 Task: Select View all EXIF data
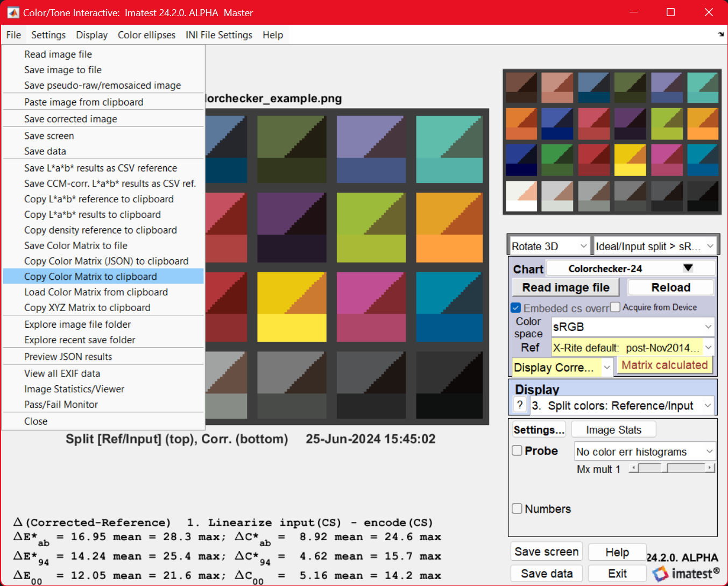pos(103,373)
